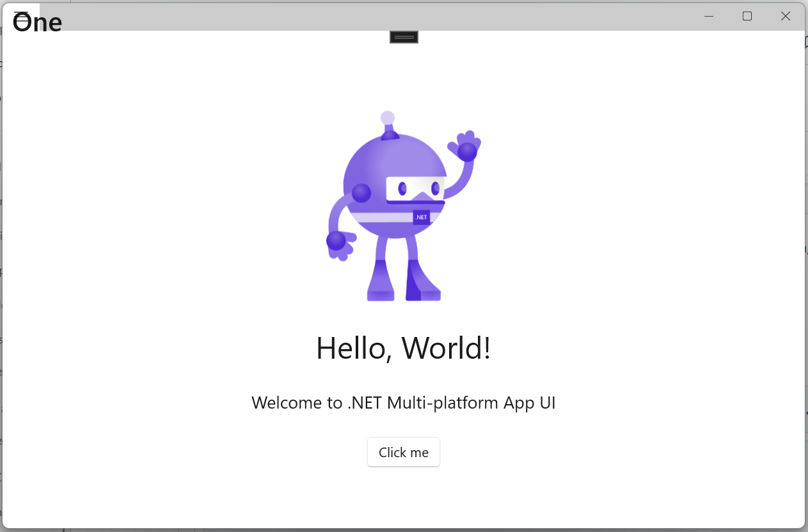Click the app window's title bar
Screen dimensions: 808x532
click(384, 15)
